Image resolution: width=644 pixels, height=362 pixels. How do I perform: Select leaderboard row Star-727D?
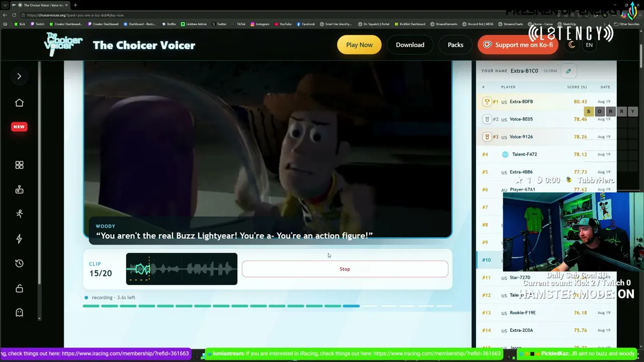click(x=546, y=278)
